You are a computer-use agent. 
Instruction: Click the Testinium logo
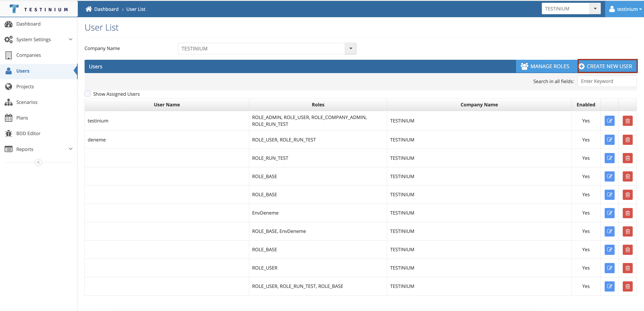click(x=39, y=9)
